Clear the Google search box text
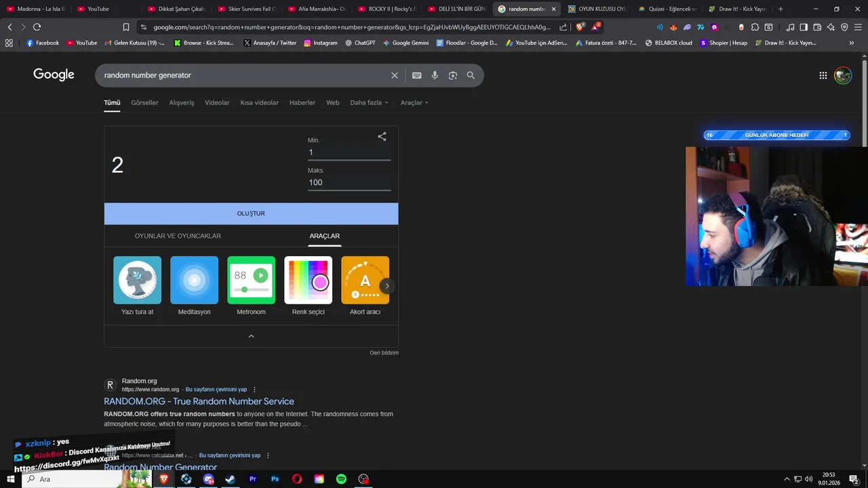868x488 pixels. (395, 75)
